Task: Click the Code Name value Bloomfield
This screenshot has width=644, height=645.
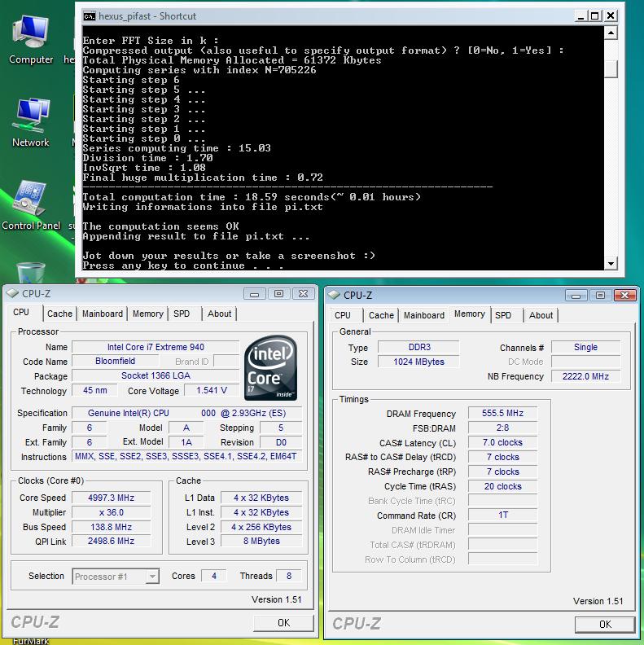Action: [115, 361]
